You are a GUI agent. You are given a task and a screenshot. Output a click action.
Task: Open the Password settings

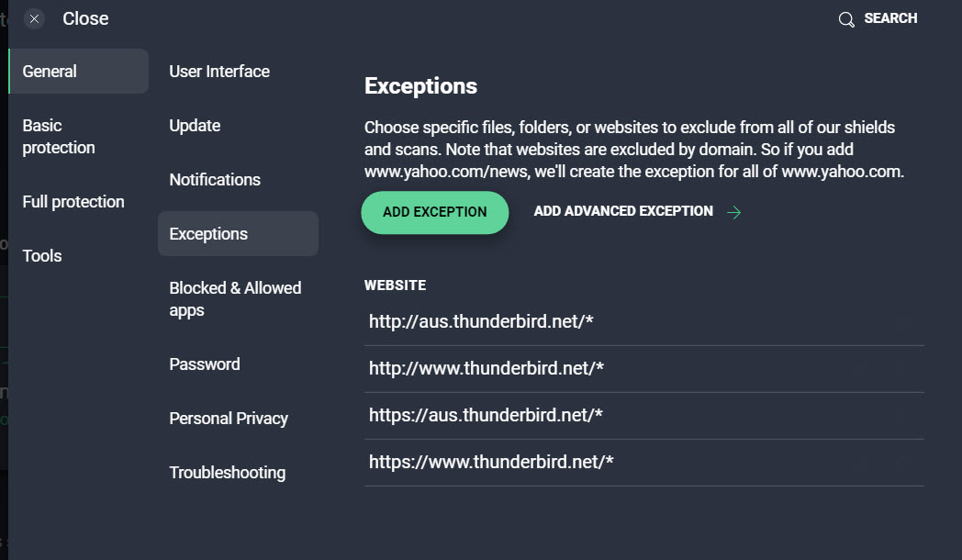pos(205,364)
